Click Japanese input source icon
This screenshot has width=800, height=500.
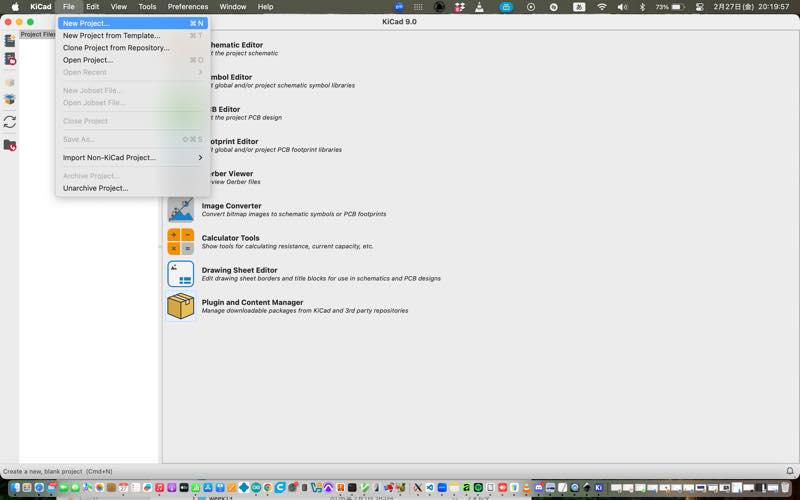coord(579,7)
